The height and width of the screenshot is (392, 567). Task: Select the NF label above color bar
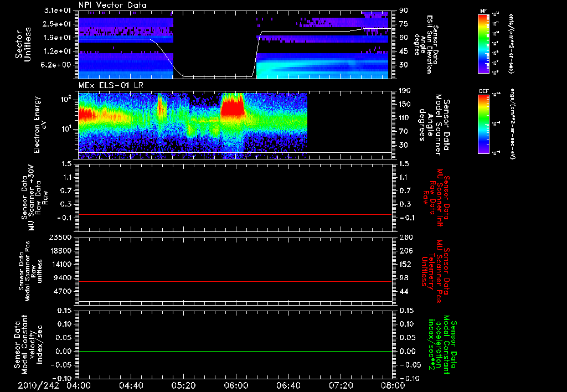pos(483,11)
